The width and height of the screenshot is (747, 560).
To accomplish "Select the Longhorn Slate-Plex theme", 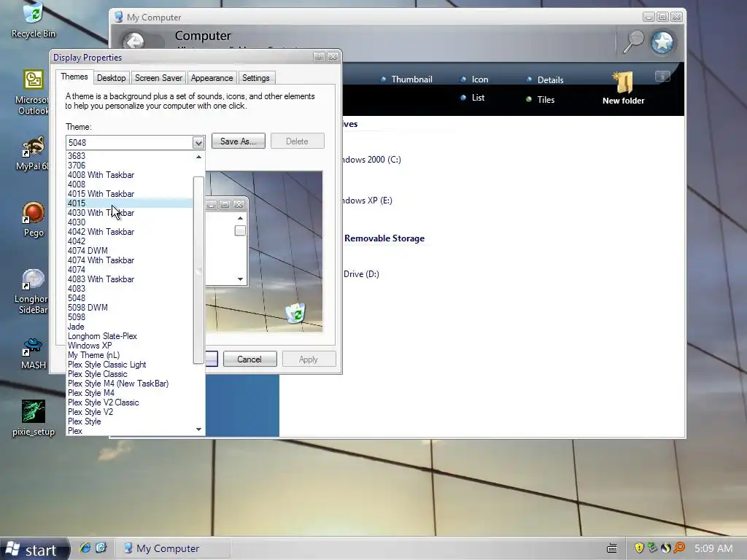I will [x=130, y=336].
